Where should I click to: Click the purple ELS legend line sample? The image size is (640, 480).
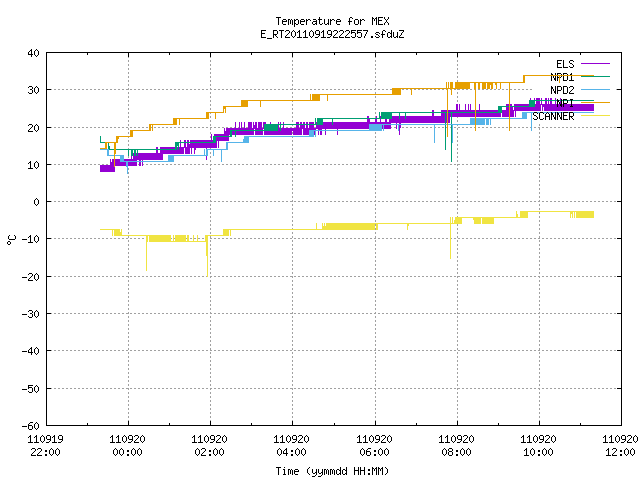point(595,64)
